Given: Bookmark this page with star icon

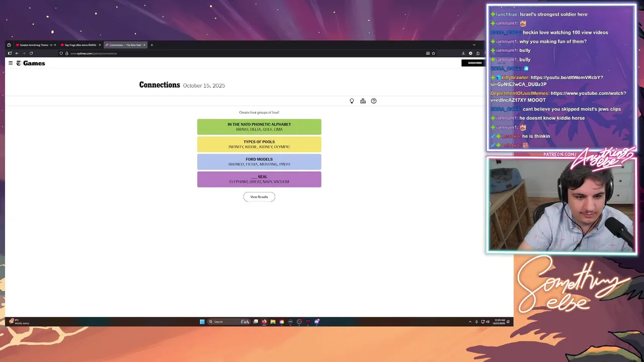Looking at the screenshot, I should click(x=433, y=53).
